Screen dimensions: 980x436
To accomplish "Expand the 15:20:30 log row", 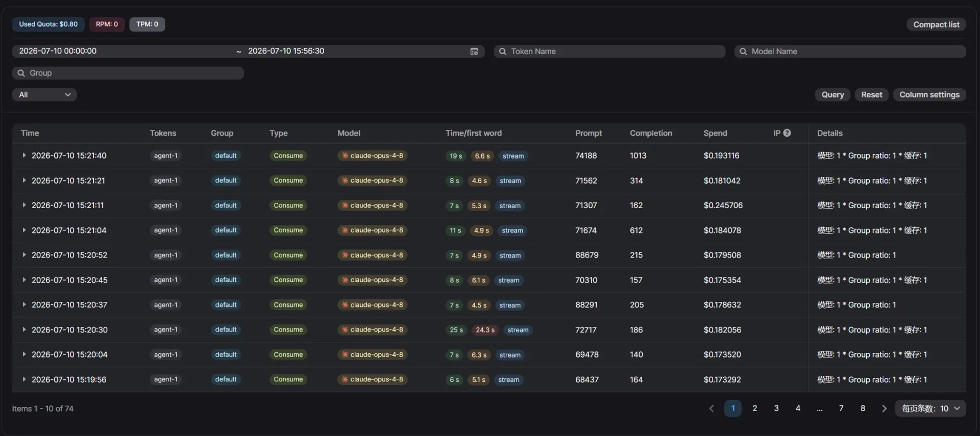I will (x=24, y=330).
